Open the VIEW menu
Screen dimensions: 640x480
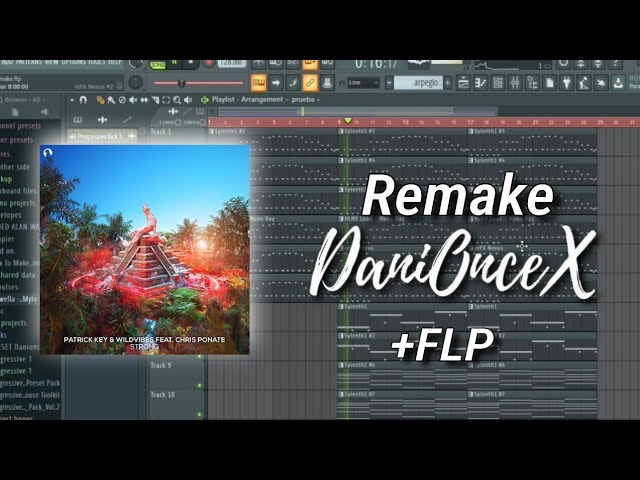coord(51,62)
